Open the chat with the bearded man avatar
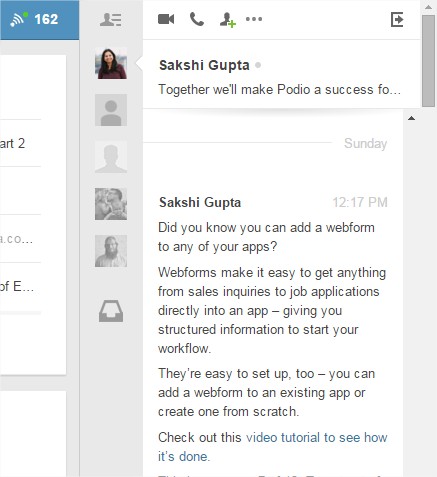 (x=111, y=251)
